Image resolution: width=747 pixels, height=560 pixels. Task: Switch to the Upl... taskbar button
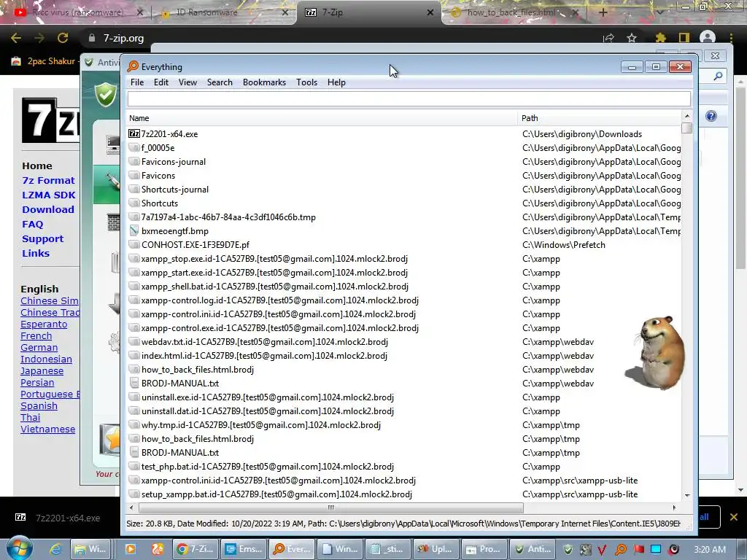pos(436,549)
